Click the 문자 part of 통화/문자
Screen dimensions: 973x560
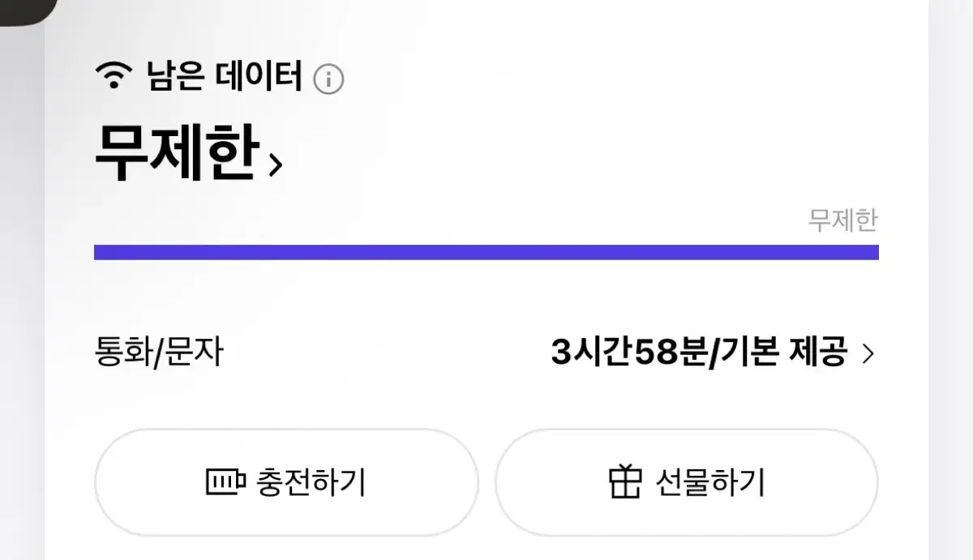(195, 353)
